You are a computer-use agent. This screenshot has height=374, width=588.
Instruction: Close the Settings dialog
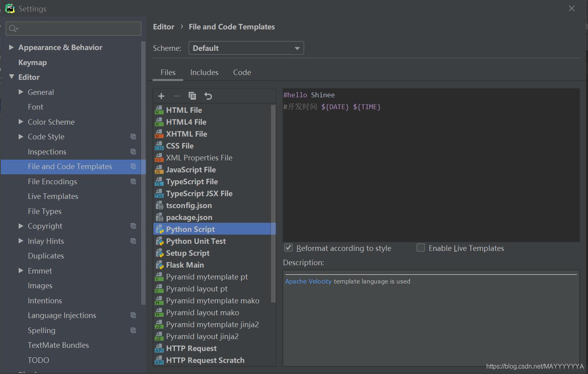[x=572, y=8]
